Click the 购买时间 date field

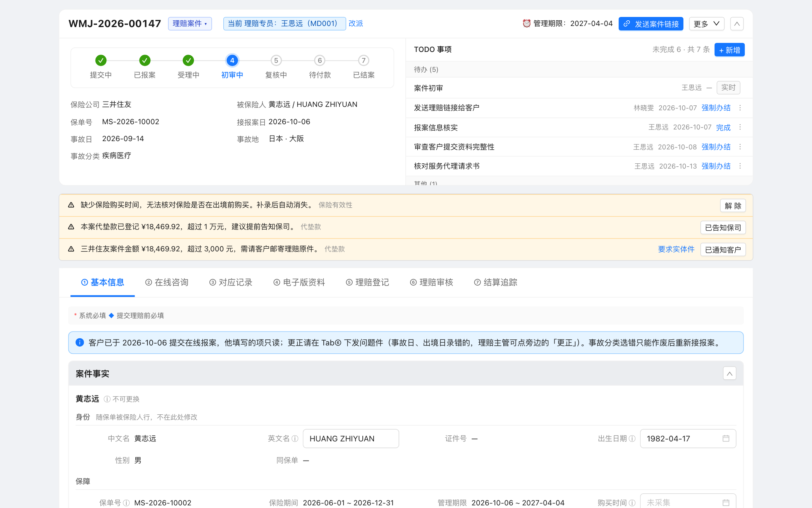pos(688,502)
